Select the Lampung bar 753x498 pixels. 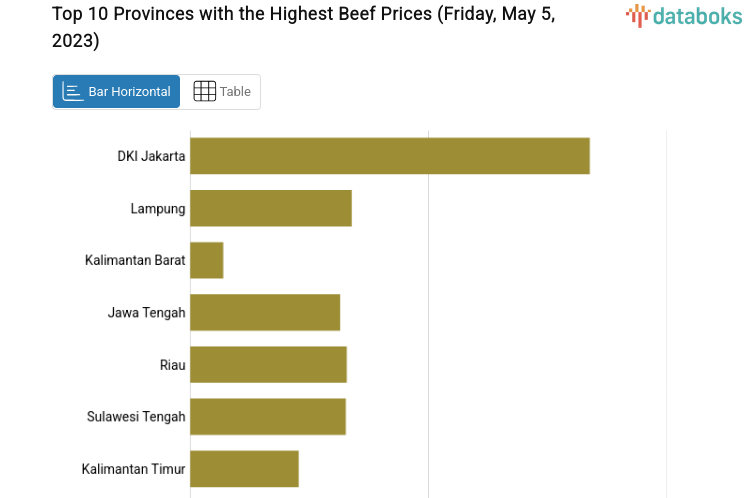coord(270,208)
